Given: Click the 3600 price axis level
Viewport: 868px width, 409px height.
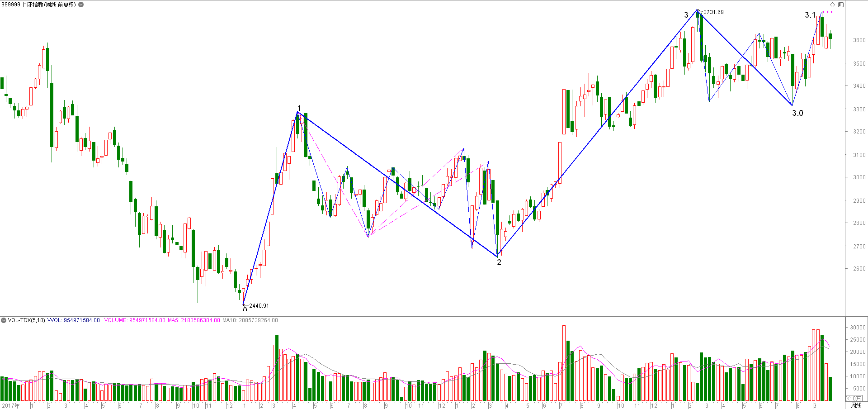Looking at the screenshot, I should pos(859,40).
